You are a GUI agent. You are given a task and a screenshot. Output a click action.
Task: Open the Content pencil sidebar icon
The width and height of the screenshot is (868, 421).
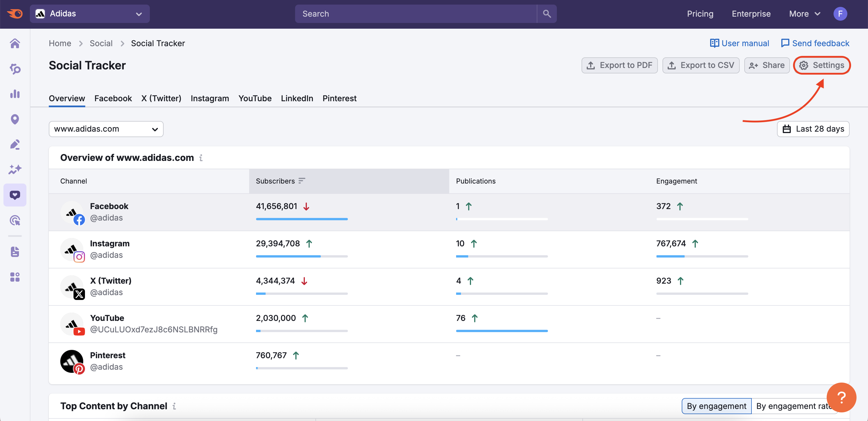point(15,144)
